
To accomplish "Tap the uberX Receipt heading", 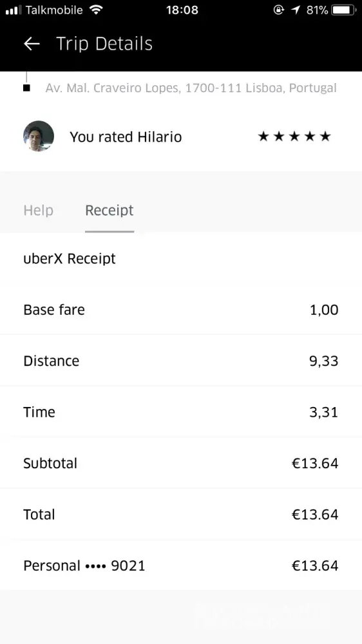I will coord(70,258).
